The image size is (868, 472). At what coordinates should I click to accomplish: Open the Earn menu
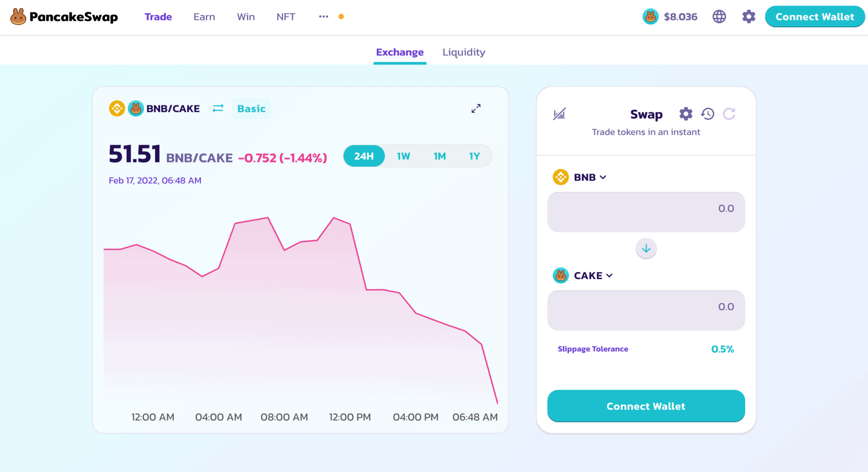pos(204,17)
